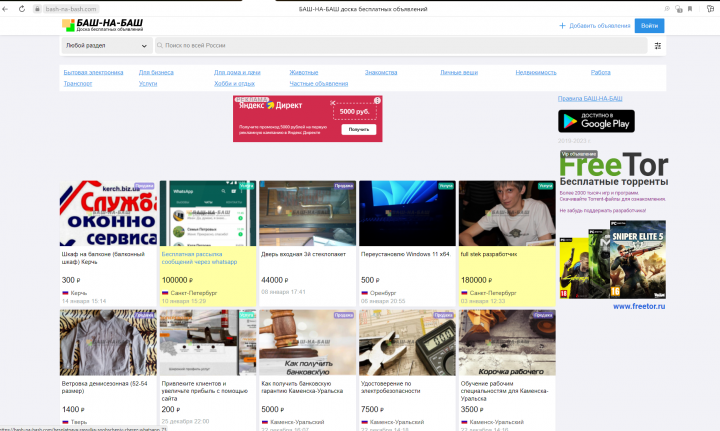Click the price 44000 ₽
This screenshot has height=431, width=720.
click(276, 280)
